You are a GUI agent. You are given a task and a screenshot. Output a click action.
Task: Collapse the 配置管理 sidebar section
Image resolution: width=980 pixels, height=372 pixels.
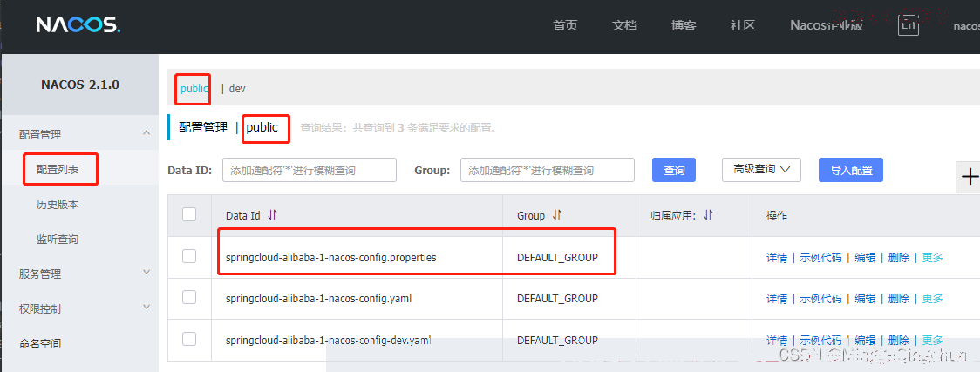tap(146, 133)
